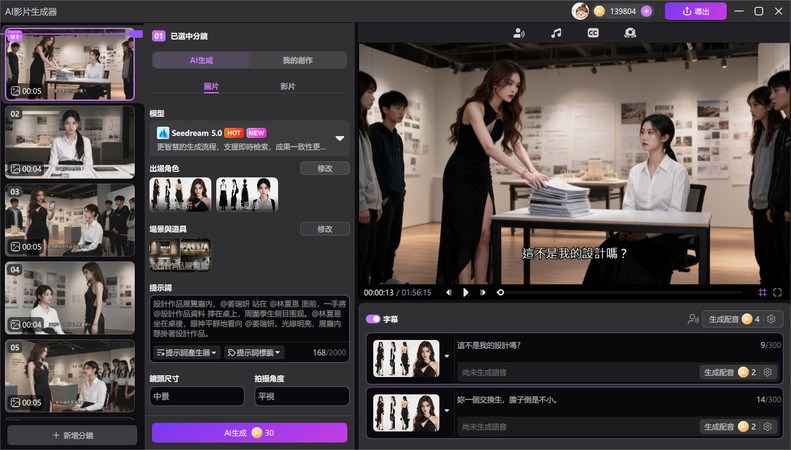Play the video preview
Screen dimensions: 791x450
tap(465, 293)
